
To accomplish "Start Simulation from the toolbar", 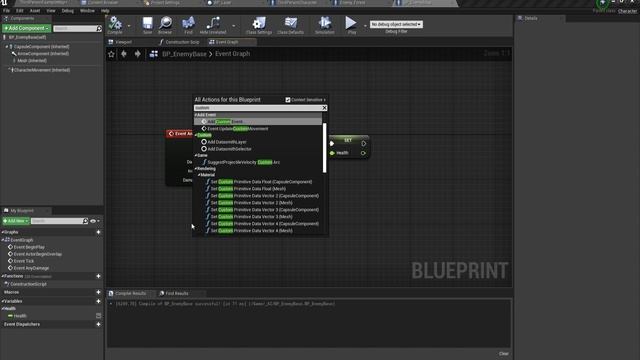I will pos(324,24).
